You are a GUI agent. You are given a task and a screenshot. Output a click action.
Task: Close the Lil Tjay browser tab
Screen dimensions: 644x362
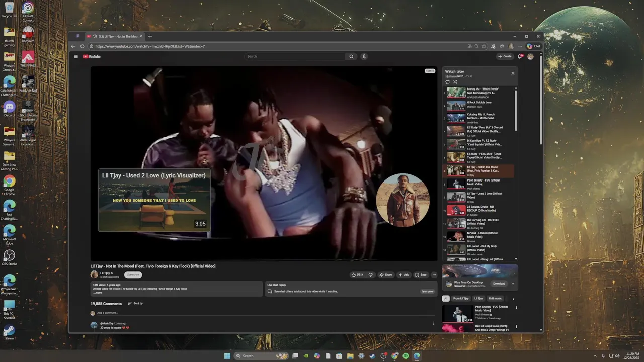141,36
